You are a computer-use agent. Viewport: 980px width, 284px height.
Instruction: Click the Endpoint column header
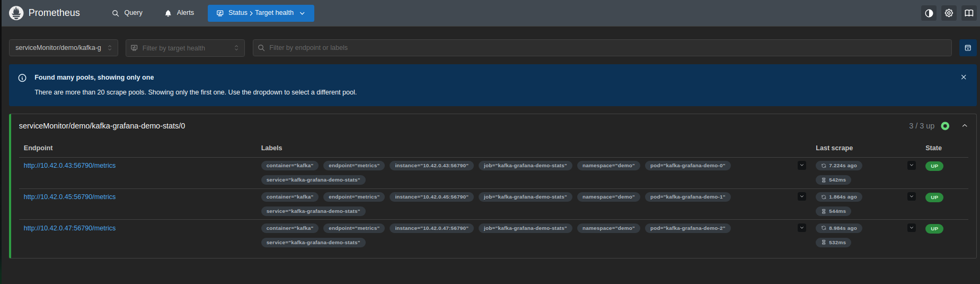[38, 148]
